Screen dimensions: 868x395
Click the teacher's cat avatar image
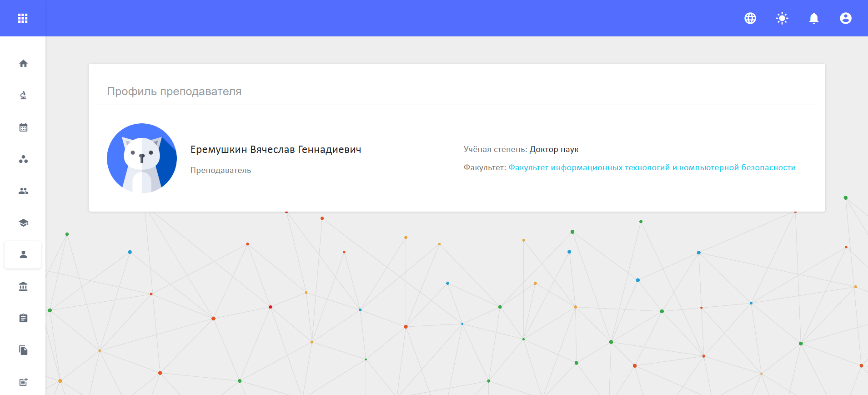(x=142, y=158)
